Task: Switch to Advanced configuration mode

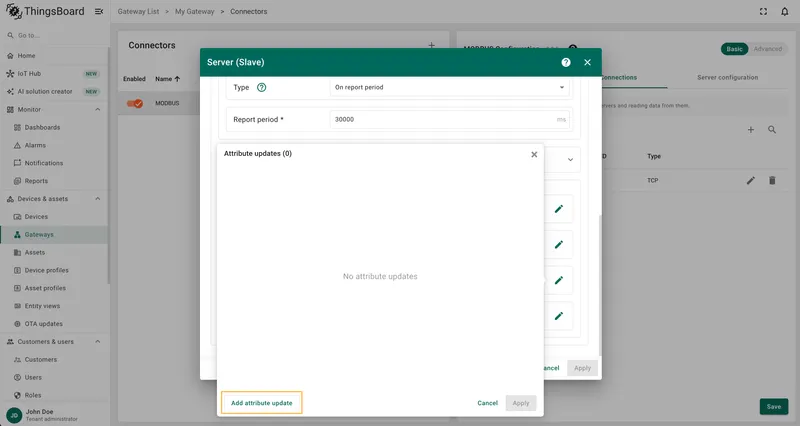Action: 768,49
